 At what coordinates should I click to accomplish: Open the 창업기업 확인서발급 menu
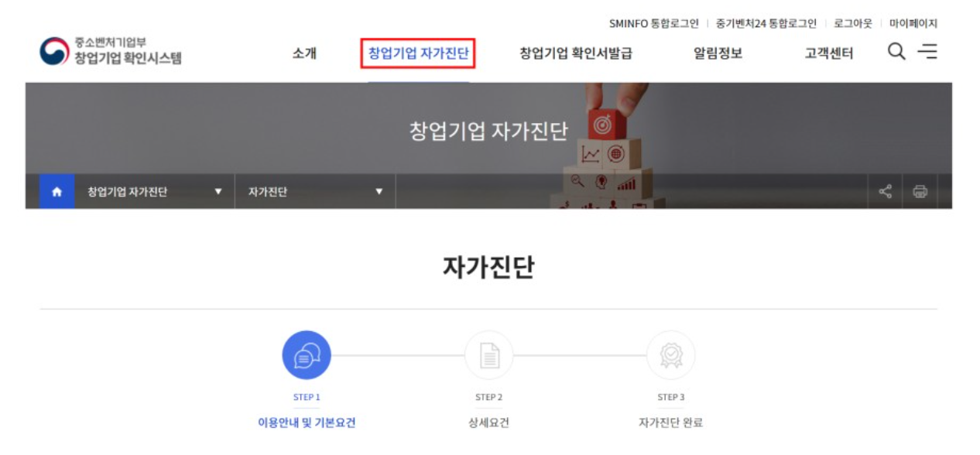tap(576, 53)
